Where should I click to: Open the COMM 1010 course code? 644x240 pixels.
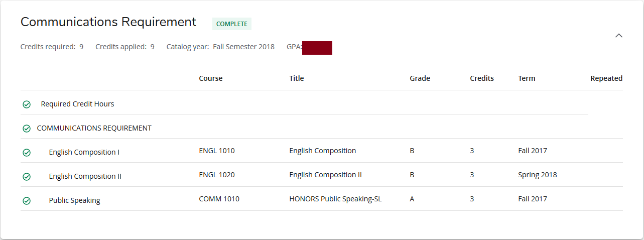[x=219, y=199]
